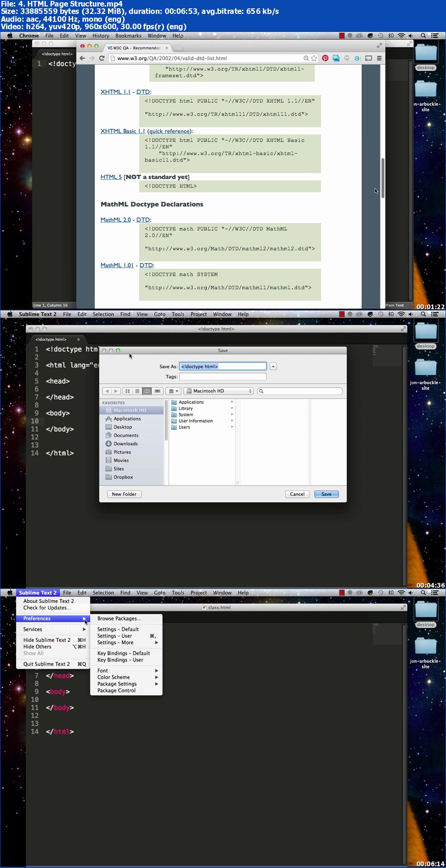Click the zoom magnifier icon in Chrome's address bar
Screen dimensions: 446x868
(x=306, y=58)
